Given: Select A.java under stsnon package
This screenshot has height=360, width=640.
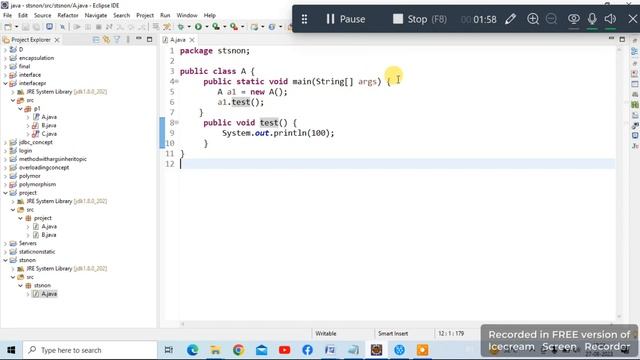Looking at the screenshot, I should point(49,294).
